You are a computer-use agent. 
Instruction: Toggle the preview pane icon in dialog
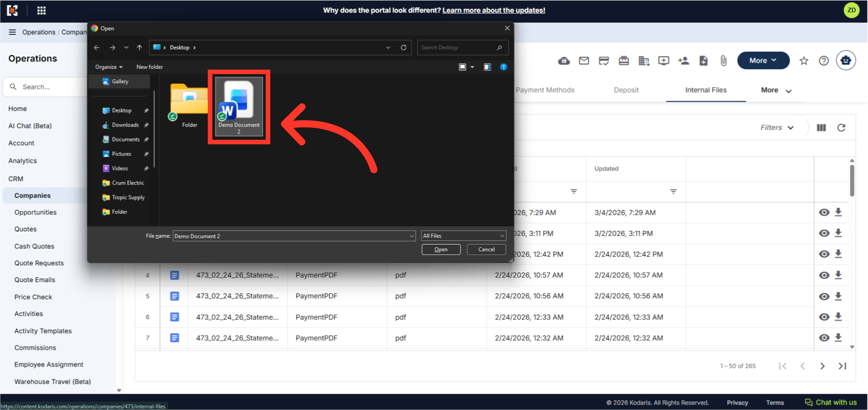487,67
